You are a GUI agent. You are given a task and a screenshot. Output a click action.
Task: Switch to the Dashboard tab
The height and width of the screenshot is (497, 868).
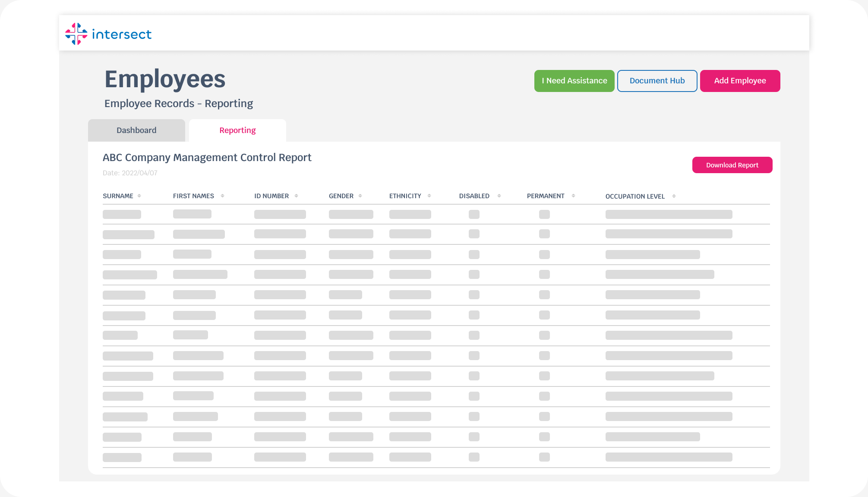coord(136,130)
